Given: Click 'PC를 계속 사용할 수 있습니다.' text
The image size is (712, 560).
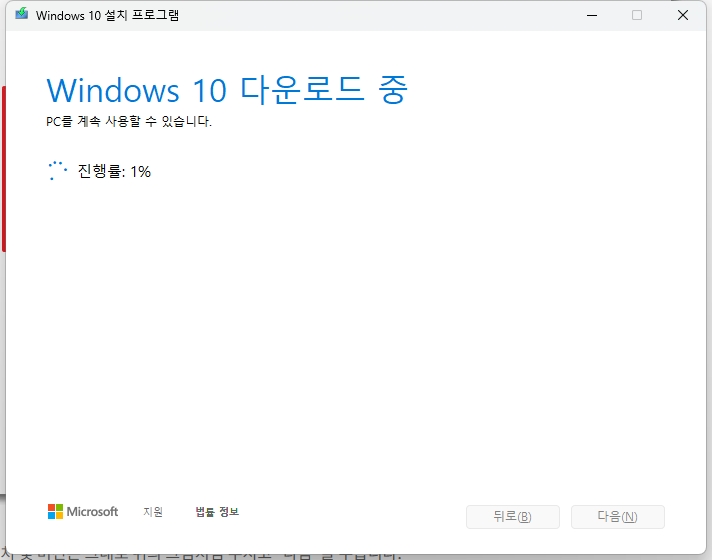Looking at the screenshot, I should point(129,121).
